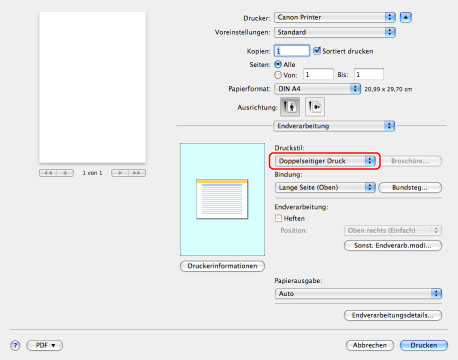Enable the Heften checkbox

click(278, 218)
